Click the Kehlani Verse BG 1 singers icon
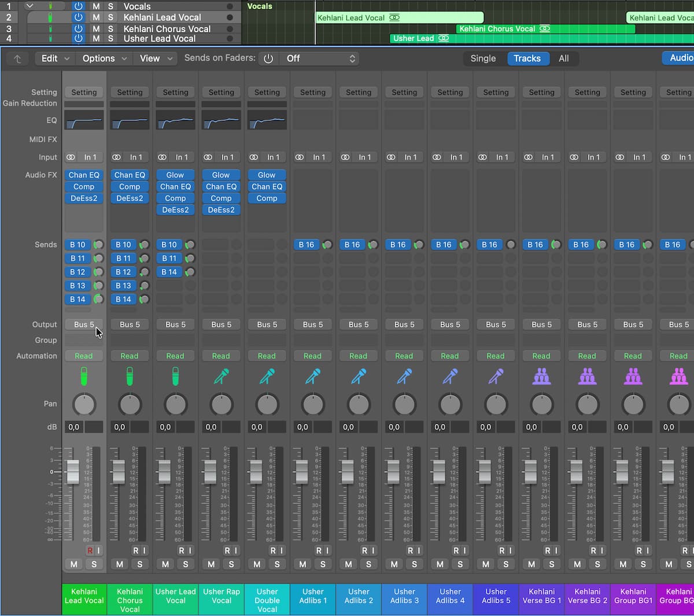 click(x=541, y=377)
